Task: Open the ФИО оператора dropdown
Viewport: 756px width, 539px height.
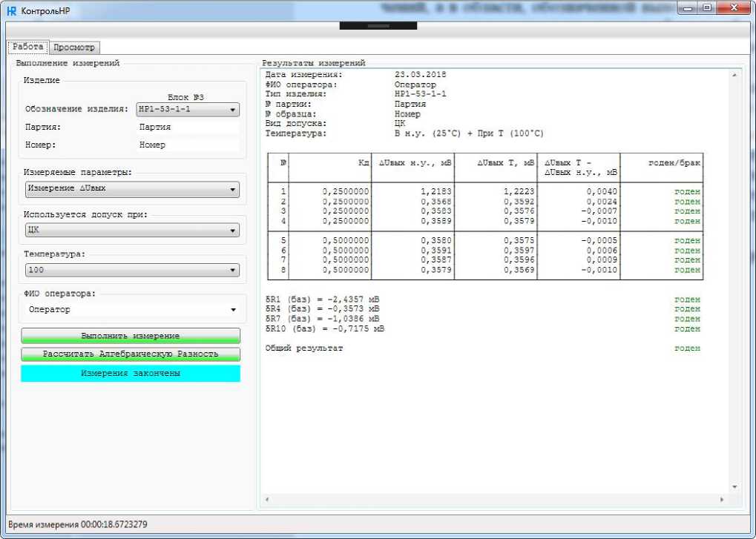Action: [x=131, y=310]
